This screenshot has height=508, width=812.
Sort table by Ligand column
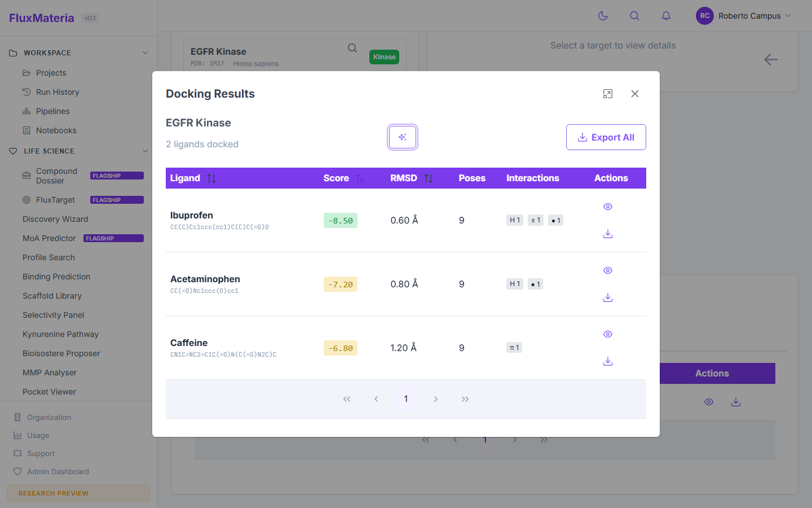pyautogui.click(x=211, y=178)
